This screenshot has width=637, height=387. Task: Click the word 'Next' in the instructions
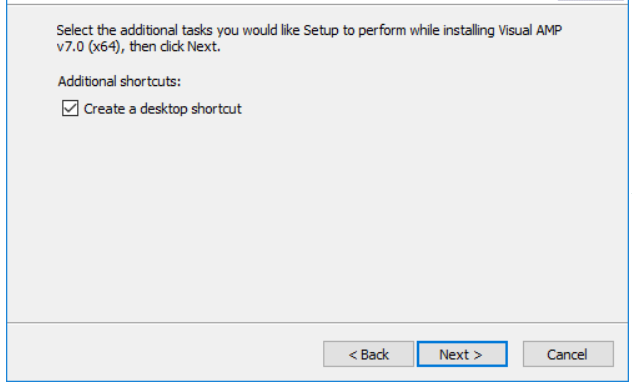click(202, 47)
